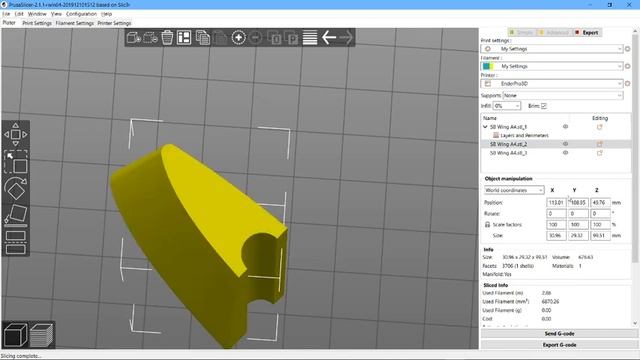This screenshot has width=640, height=360.
Task: Click the Remove instance minus icon
Action: [x=256, y=38]
